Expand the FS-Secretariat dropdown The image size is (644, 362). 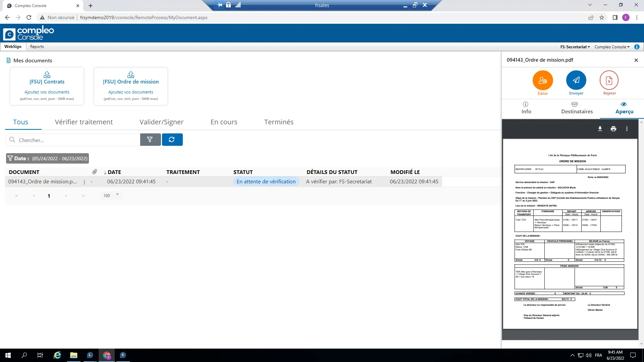tap(575, 47)
